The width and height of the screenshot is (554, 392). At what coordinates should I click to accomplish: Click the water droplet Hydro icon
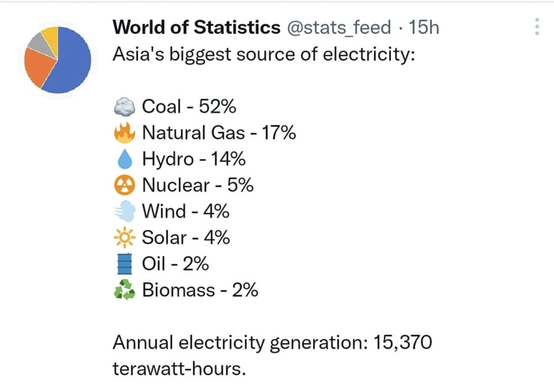[125, 159]
